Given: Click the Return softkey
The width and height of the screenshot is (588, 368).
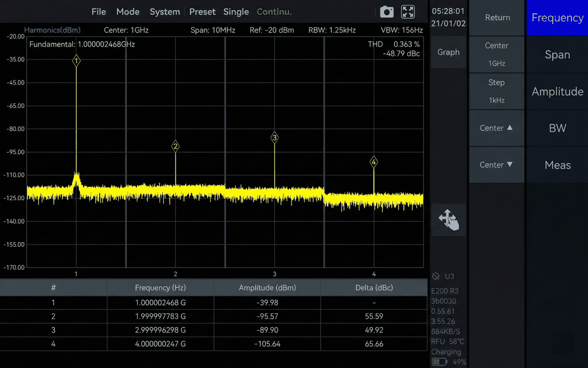Looking at the screenshot, I should 497,18.
